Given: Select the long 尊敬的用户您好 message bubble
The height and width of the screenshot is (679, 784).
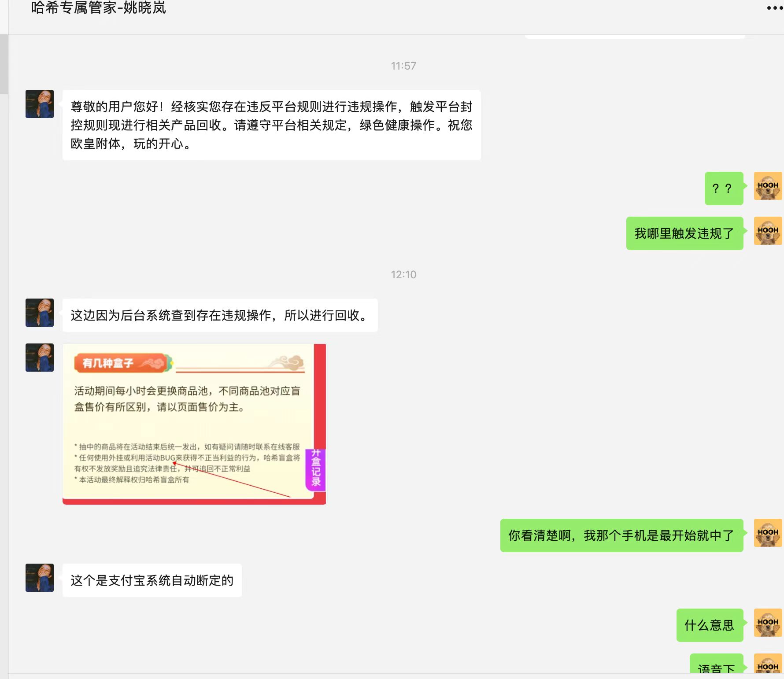Looking at the screenshot, I should [271, 125].
